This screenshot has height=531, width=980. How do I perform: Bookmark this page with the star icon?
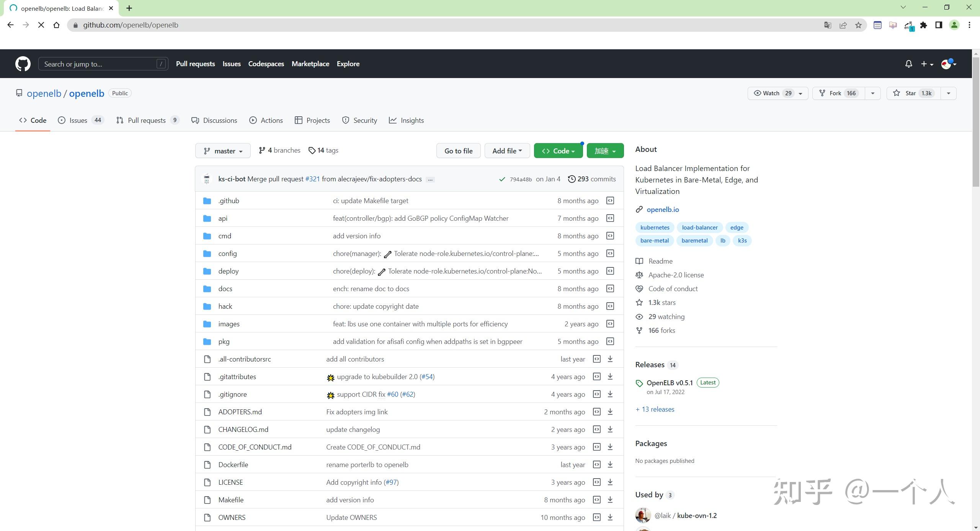point(858,25)
